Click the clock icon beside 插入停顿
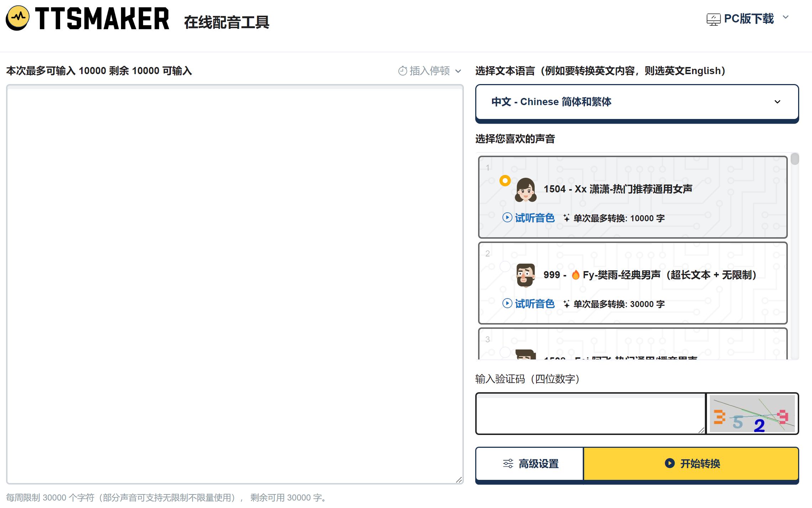The height and width of the screenshot is (508, 812). 403,71
